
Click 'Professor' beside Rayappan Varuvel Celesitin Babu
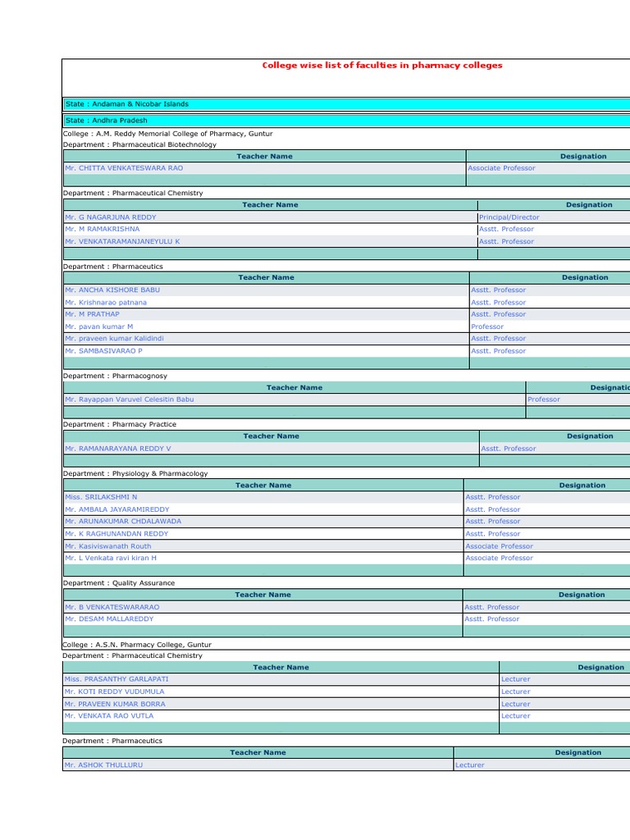point(544,399)
